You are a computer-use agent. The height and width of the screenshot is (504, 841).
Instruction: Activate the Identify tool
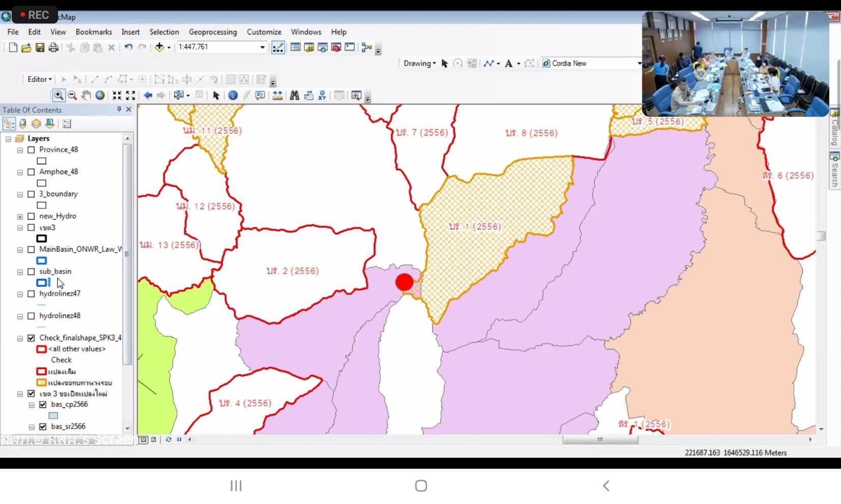(x=233, y=95)
